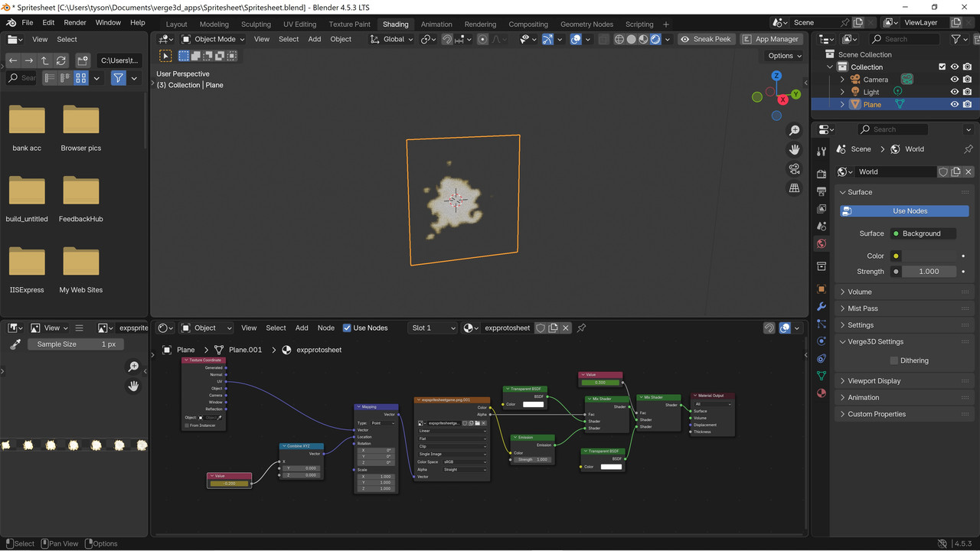Screen dimensions: 980x551
Task: Click the world Color swatch
Action: 928,256
